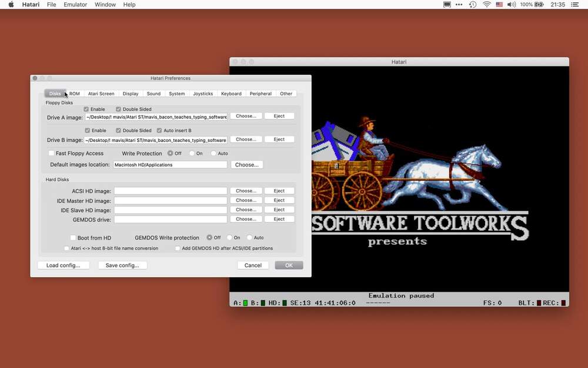Eject the Drive A image
Image resolution: width=588 pixels, height=368 pixels.
click(x=279, y=117)
